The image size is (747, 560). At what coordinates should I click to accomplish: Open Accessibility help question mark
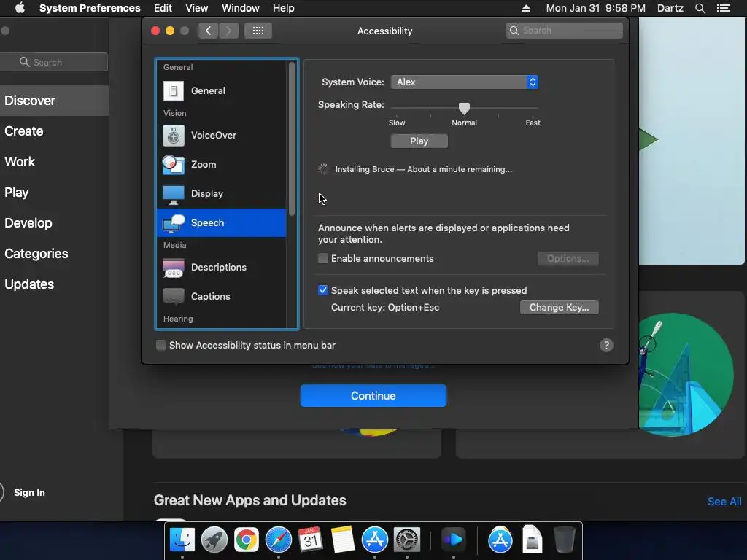(606, 345)
